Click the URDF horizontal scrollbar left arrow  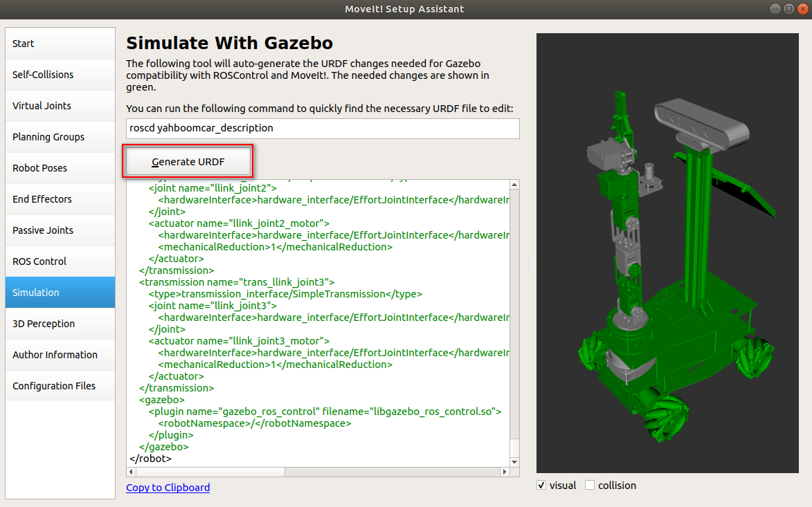point(131,472)
